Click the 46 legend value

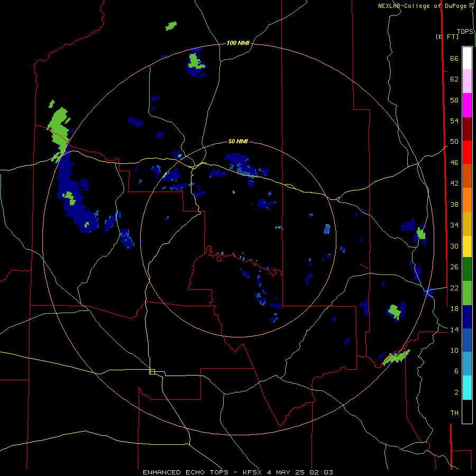pyautogui.click(x=454, y=163)
